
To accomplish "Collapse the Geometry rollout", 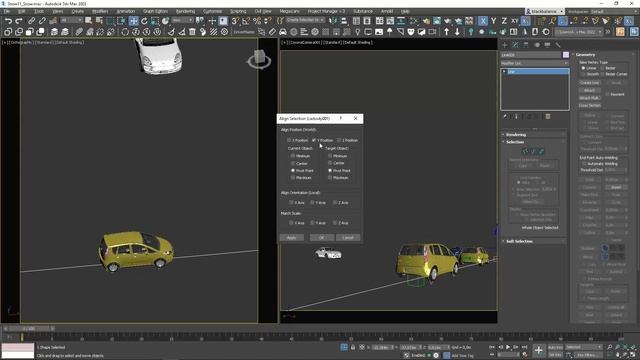I will point(604,54).
